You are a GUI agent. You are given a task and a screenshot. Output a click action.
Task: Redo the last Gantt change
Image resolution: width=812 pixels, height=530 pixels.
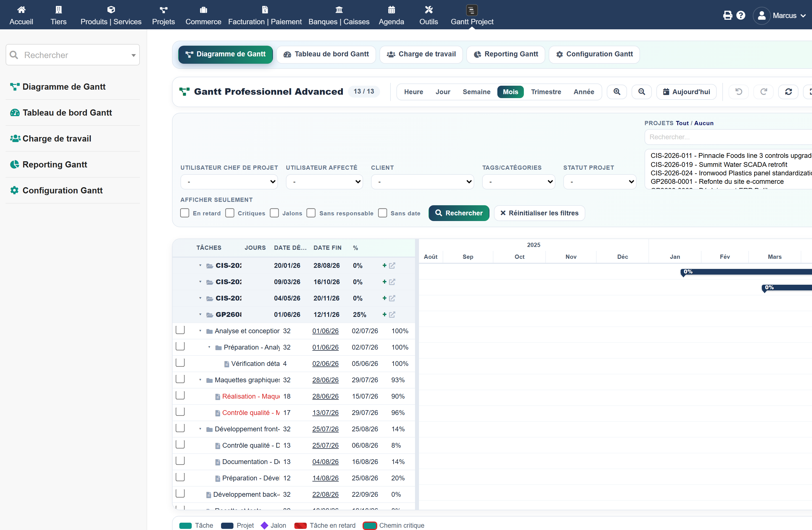pos(764,92)
